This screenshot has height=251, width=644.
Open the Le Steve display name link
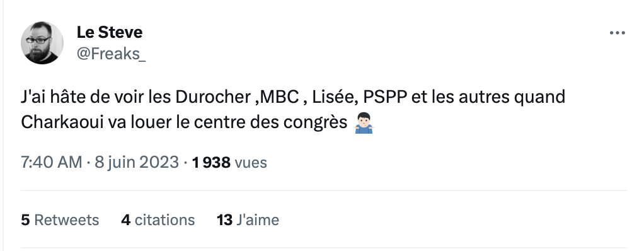(x=110, y=32)
